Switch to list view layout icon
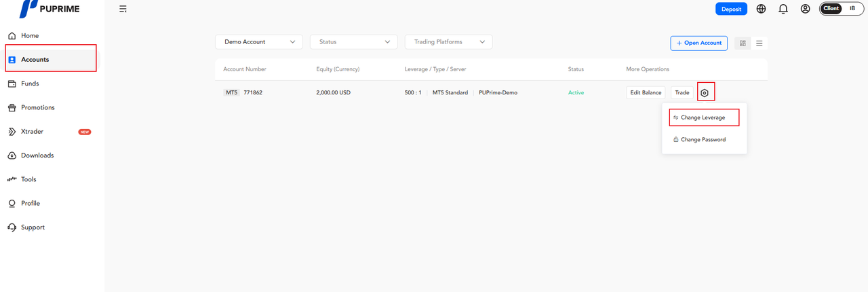 pos(759,43)
